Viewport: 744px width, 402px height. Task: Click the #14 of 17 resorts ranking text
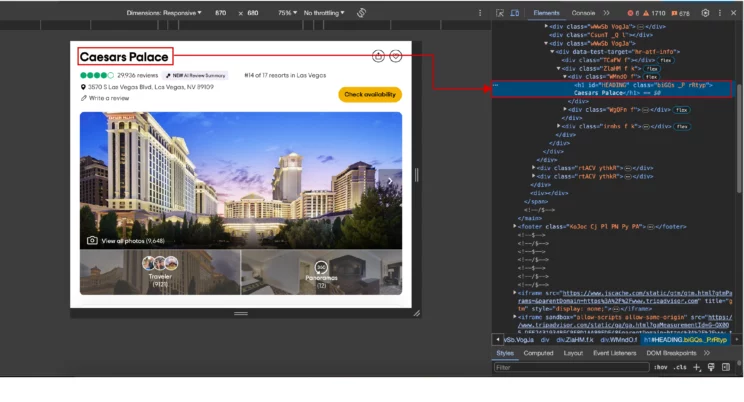click(x=285, y=75)
